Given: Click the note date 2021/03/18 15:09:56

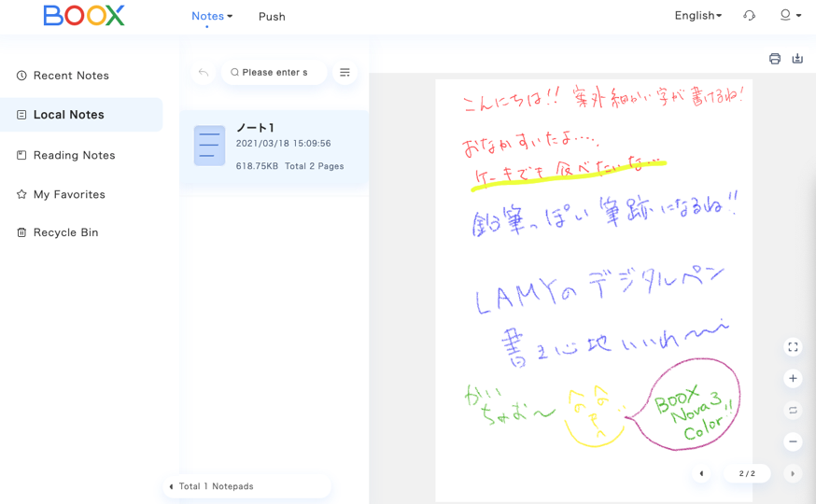Looking at the screenshot, I should pos(283,143).
